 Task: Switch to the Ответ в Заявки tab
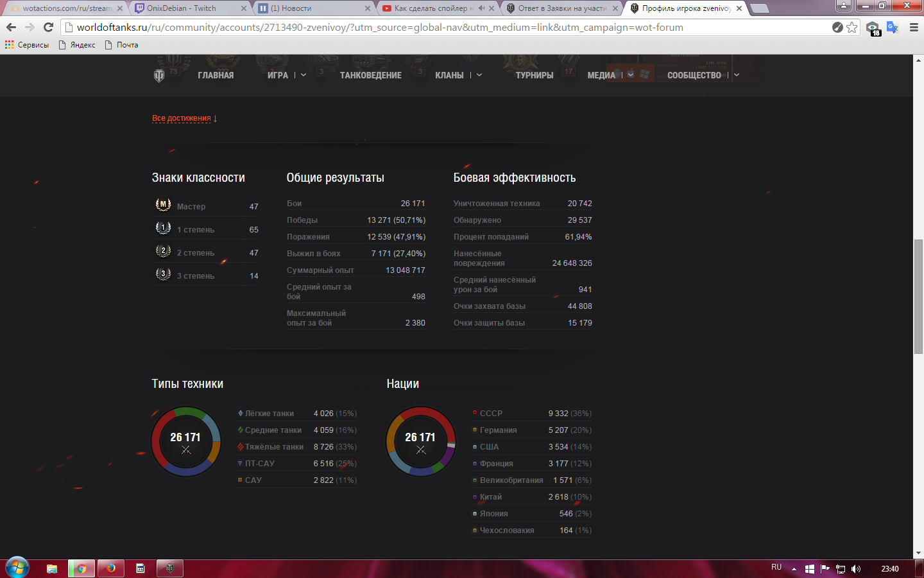pos(561,8)
